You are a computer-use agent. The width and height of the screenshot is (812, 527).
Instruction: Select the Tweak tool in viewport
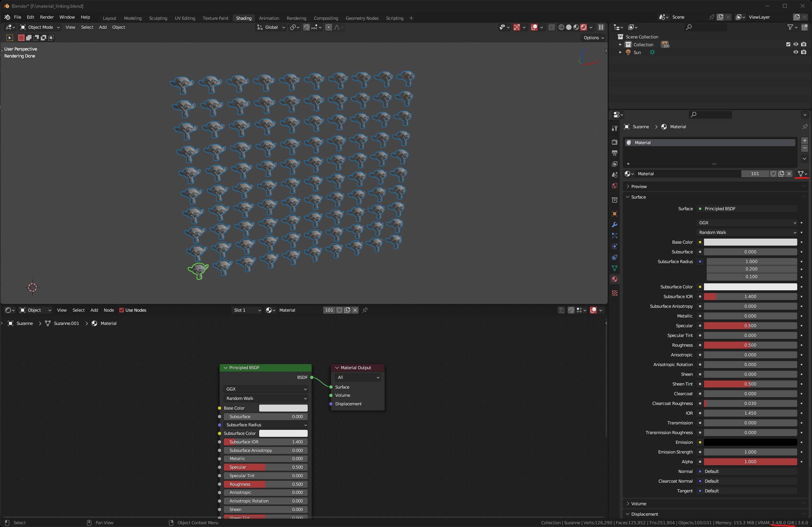[x=10, y=38]
